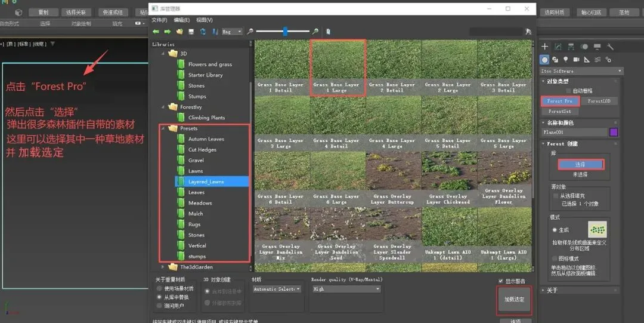Open the 编辑(E) menu
Viewport: 644px width, 323px height.
[181, 20]
